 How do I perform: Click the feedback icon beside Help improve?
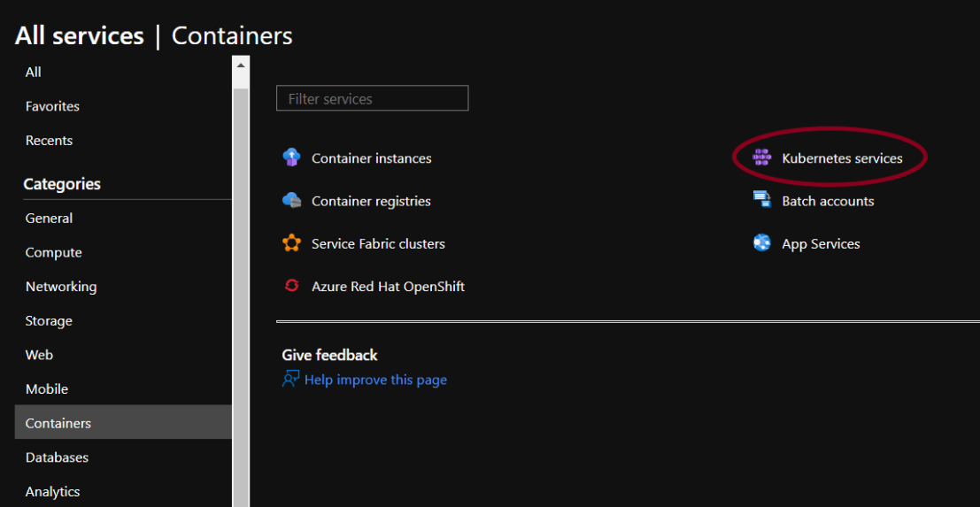[290, 380]
